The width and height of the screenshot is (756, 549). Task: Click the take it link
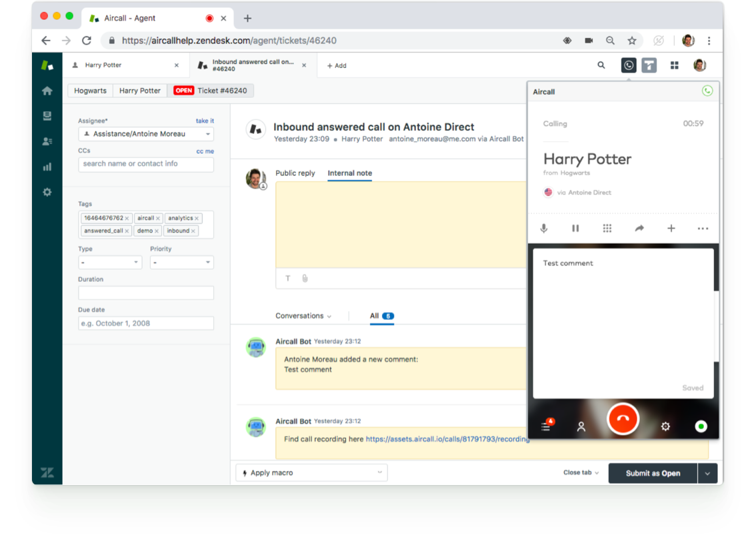point(205,121)
